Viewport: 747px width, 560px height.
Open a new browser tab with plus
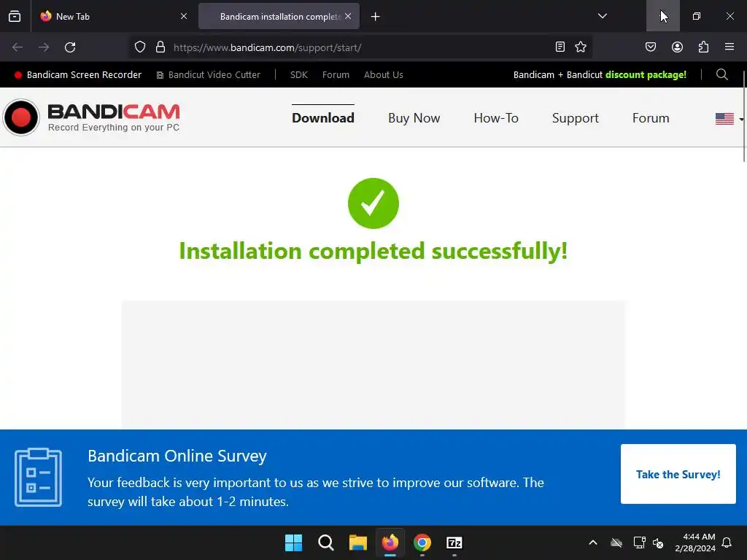(376, 17)
